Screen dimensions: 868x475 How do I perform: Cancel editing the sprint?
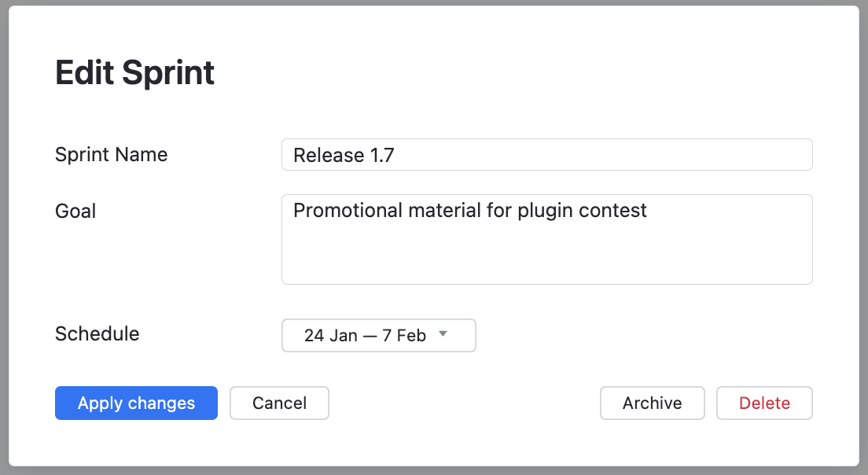[x=279, y=403]
